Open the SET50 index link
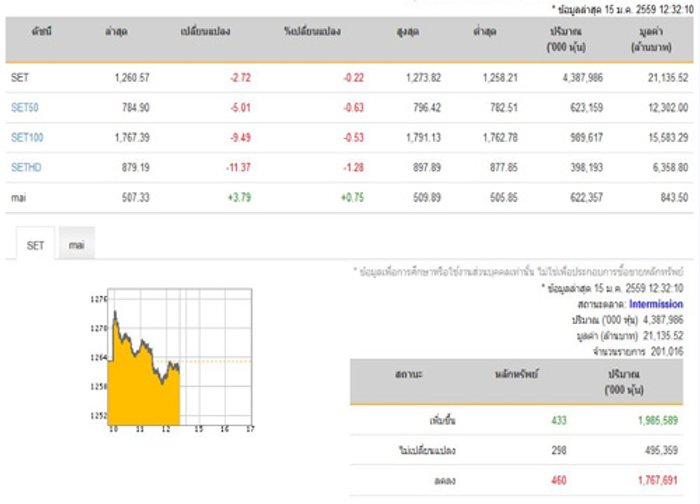Screen dimensions: 700x504 (x=25, y=108)
